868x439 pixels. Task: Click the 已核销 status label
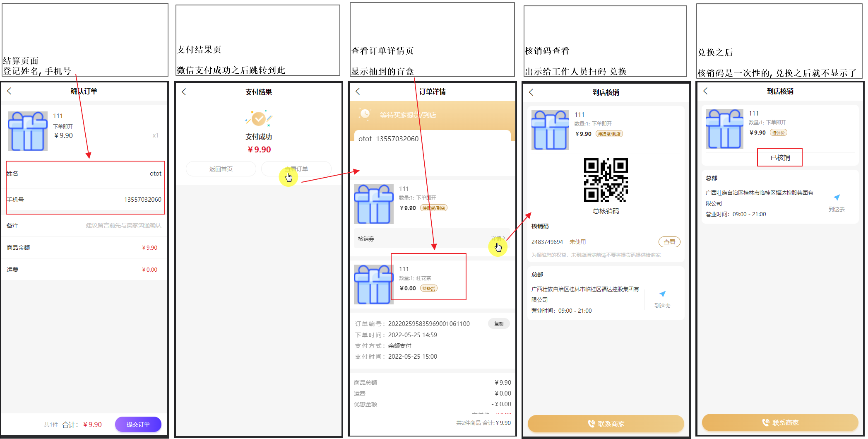coord(780,157)
